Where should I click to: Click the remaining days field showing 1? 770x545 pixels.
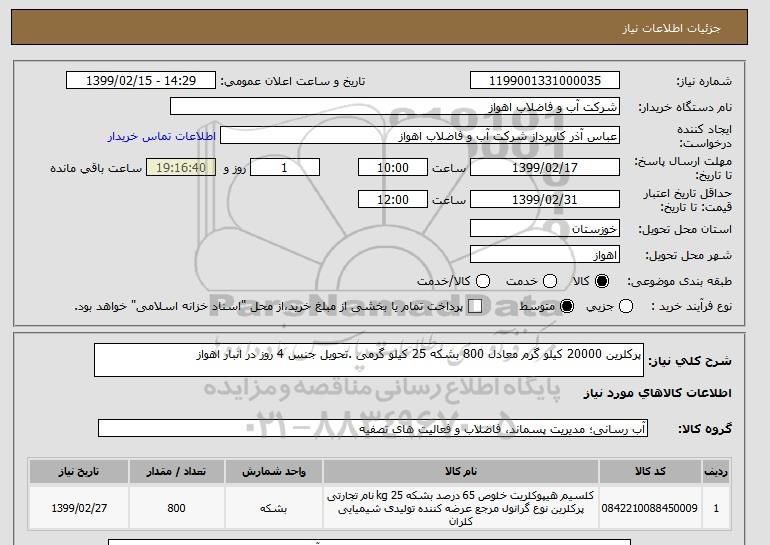[285, 167]
